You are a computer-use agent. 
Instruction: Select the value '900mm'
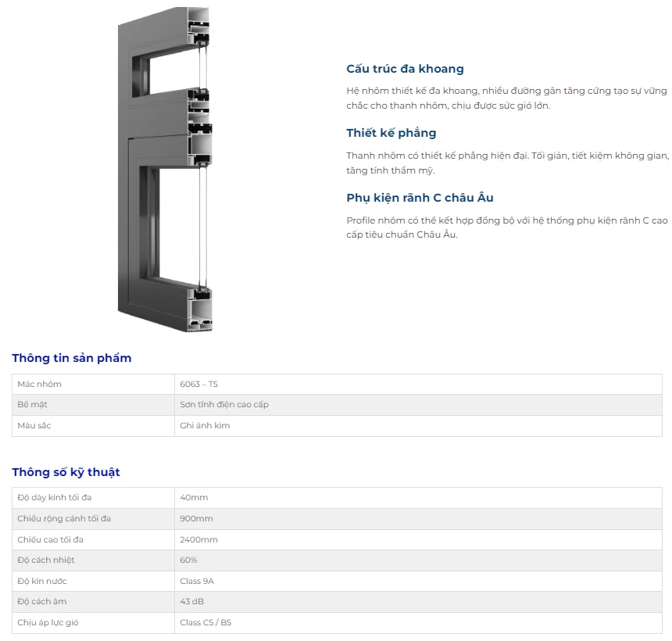tap(196, 518)
